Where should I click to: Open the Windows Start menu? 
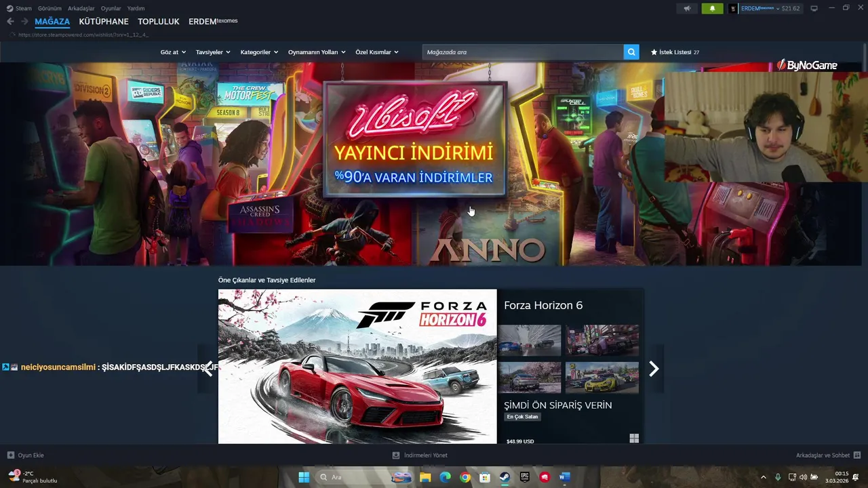(304, 477)
